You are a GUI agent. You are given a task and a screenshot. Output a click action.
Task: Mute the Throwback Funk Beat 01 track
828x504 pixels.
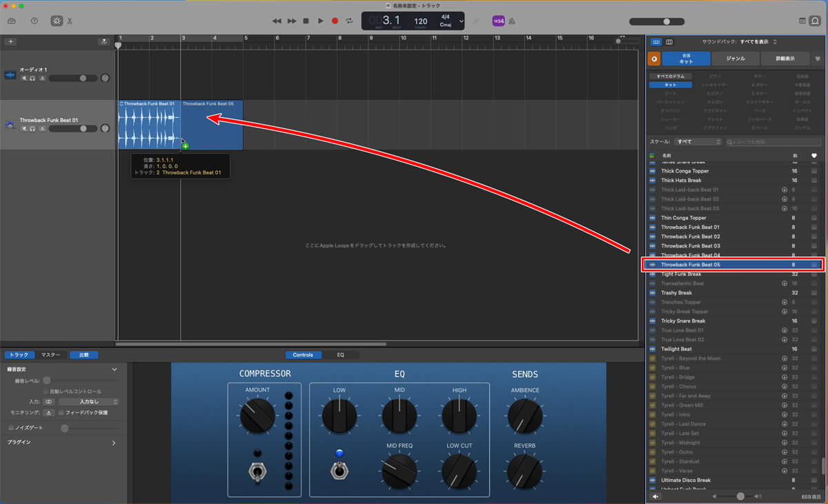(x=24, y=128)
